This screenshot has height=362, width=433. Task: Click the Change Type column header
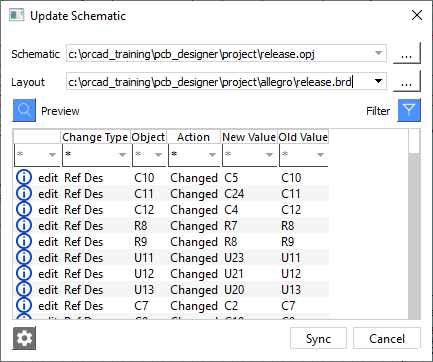[x=95, y=137]
